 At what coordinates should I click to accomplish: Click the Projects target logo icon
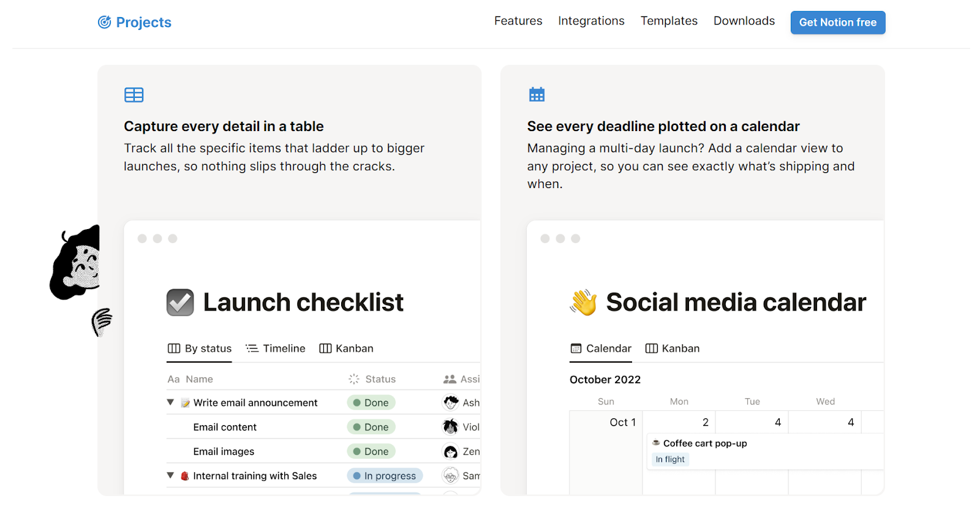click(x=105, y=23)
